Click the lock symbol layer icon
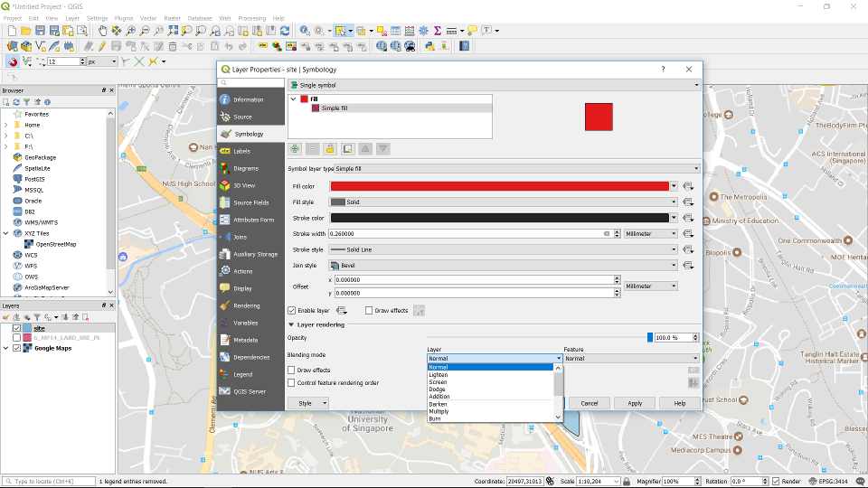This screenshot has height=488, width=868. click(331, 149)
